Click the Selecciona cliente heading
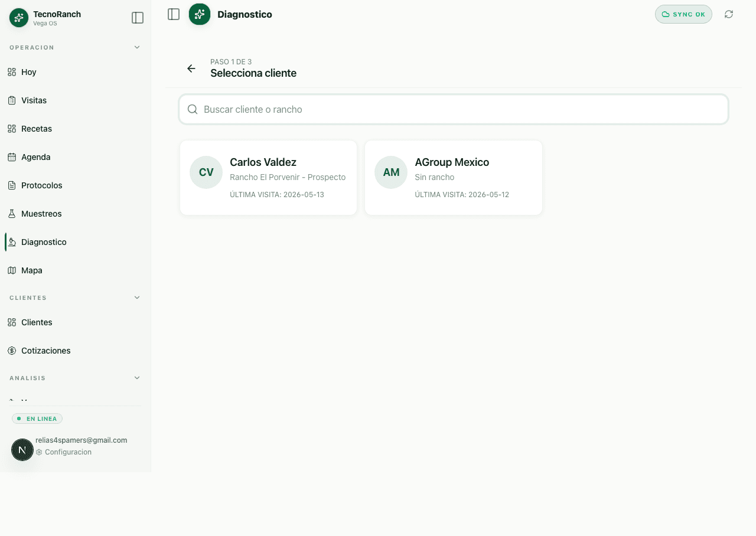The image size is (756, 536). point(253,73)
